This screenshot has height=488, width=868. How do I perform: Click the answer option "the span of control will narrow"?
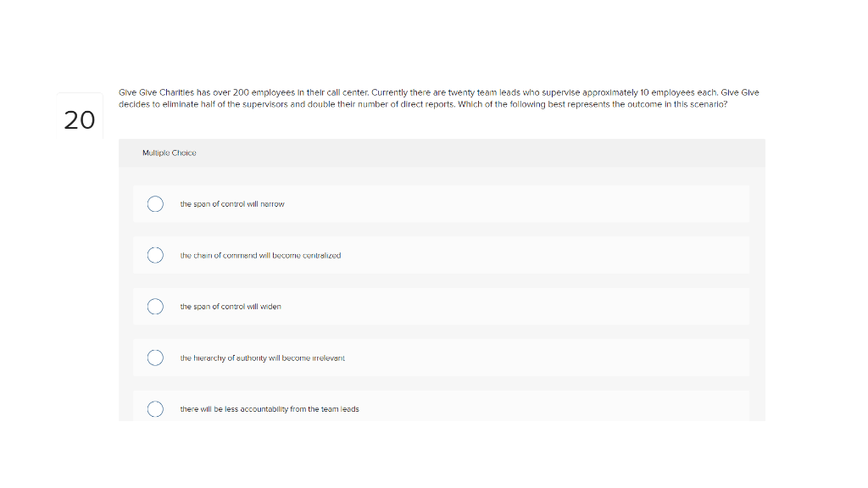coord(231,204)
